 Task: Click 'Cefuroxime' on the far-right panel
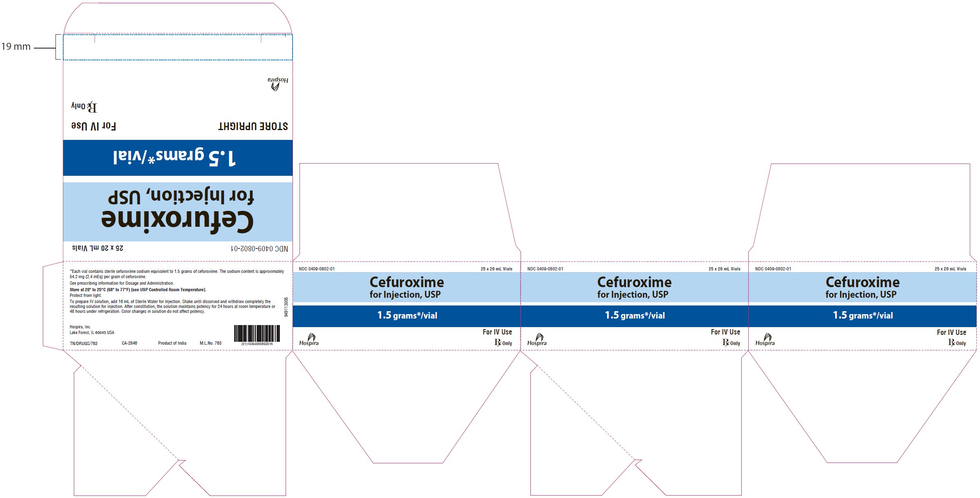pos(862,282)
